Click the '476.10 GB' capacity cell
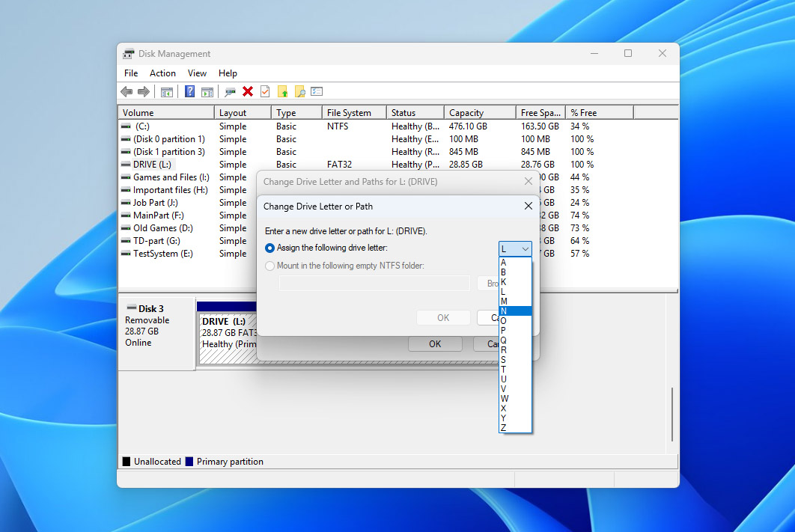 pyautogui.click(x=468, y=126)
